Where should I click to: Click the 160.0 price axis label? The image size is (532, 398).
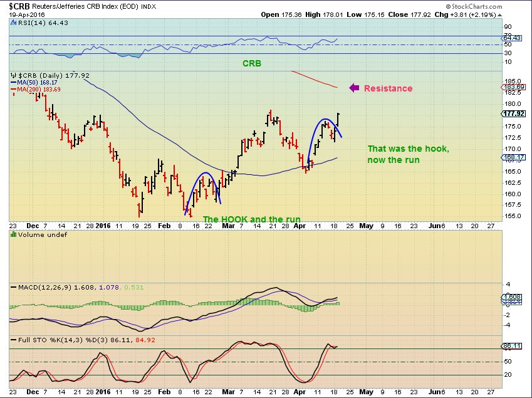(513, 194)
